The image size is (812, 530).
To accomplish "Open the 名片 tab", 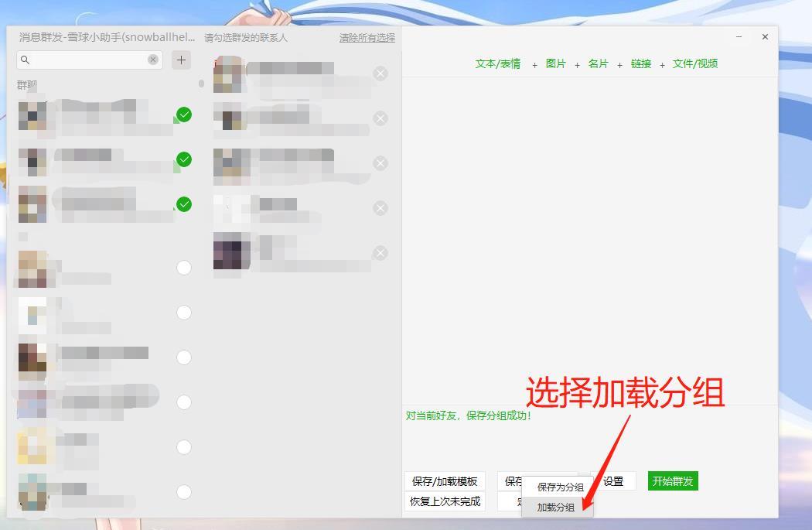I will [598, 63].
